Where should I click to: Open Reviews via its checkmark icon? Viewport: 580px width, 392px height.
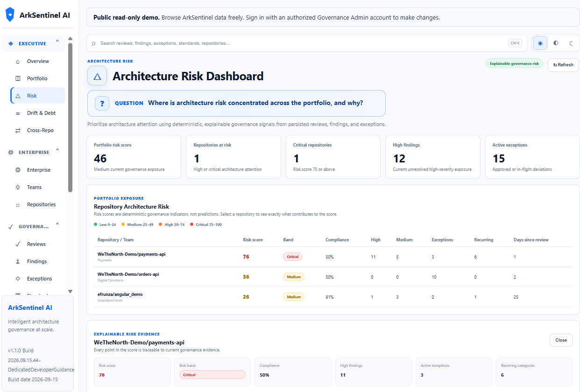click(x=18, y=244)
